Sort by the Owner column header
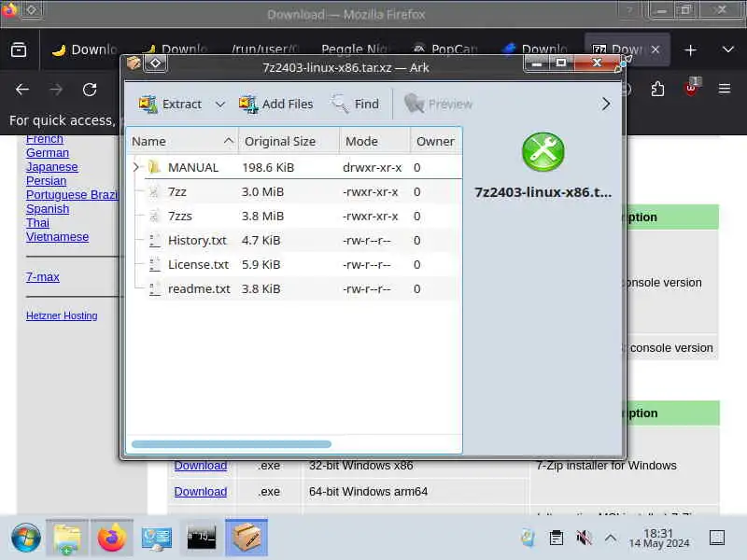Screen dimensions: 747x560 point(436,142)
